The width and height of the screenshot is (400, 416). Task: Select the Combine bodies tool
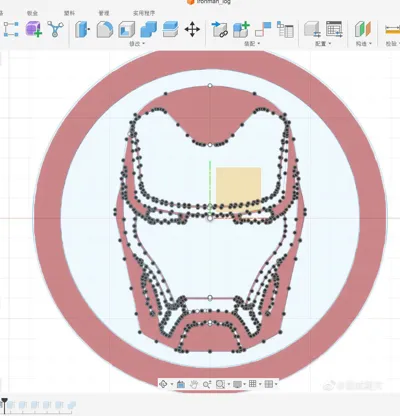(149, 29)
